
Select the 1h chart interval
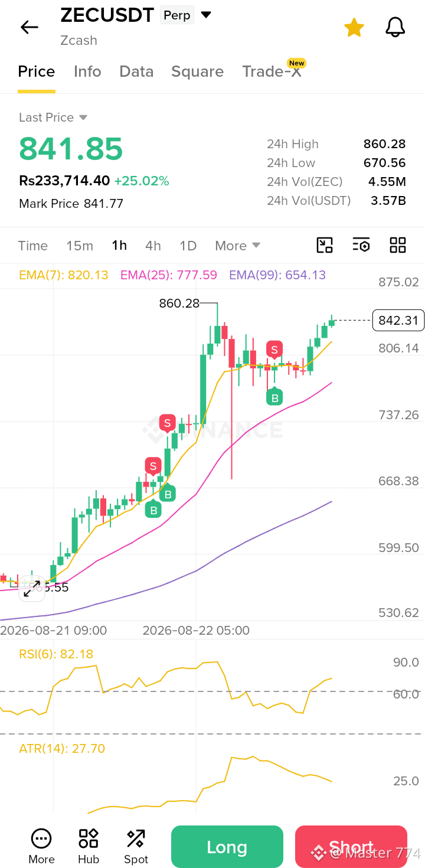119,246
